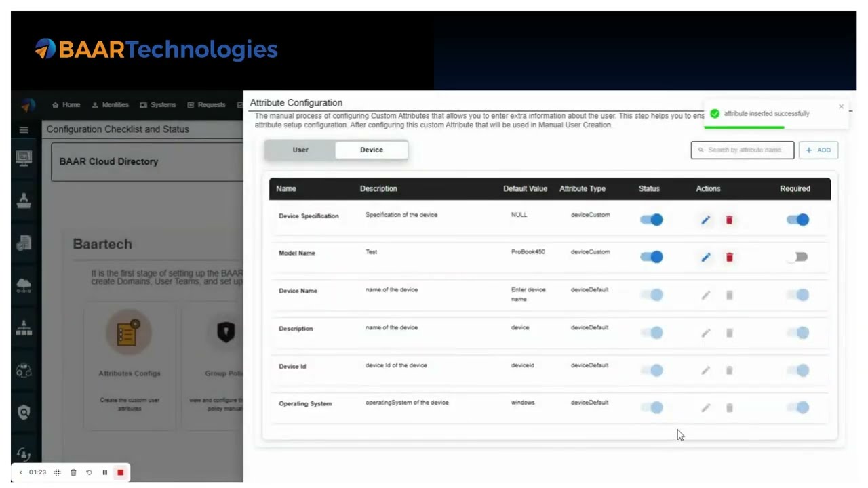This screenshot has height=488, width=868.
Task: Edit the Device Specification attribute
Action: point(706,220)
